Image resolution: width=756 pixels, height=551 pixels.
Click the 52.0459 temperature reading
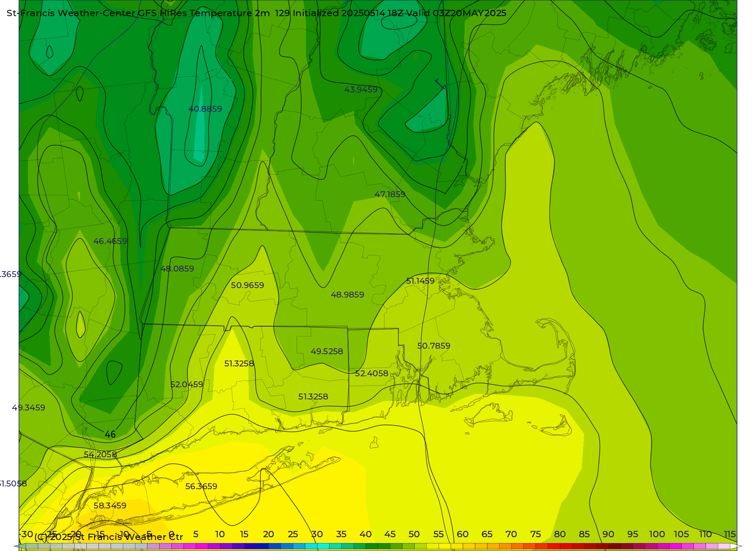click(x=187, y=385)
